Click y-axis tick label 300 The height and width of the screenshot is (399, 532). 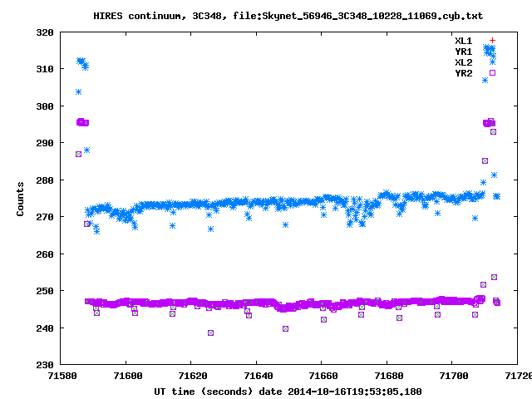click(45, 106)
